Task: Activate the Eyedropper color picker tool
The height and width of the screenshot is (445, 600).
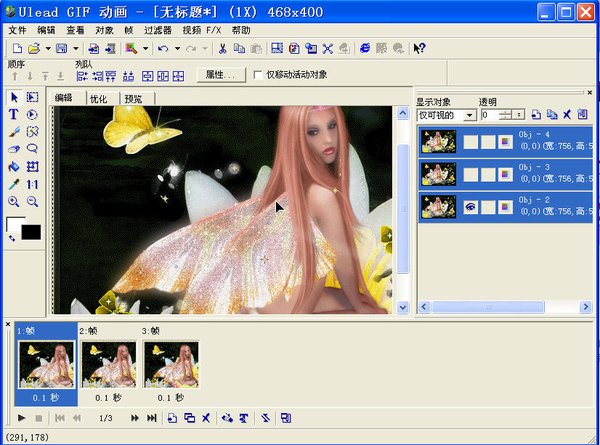Action: (14, 184)
